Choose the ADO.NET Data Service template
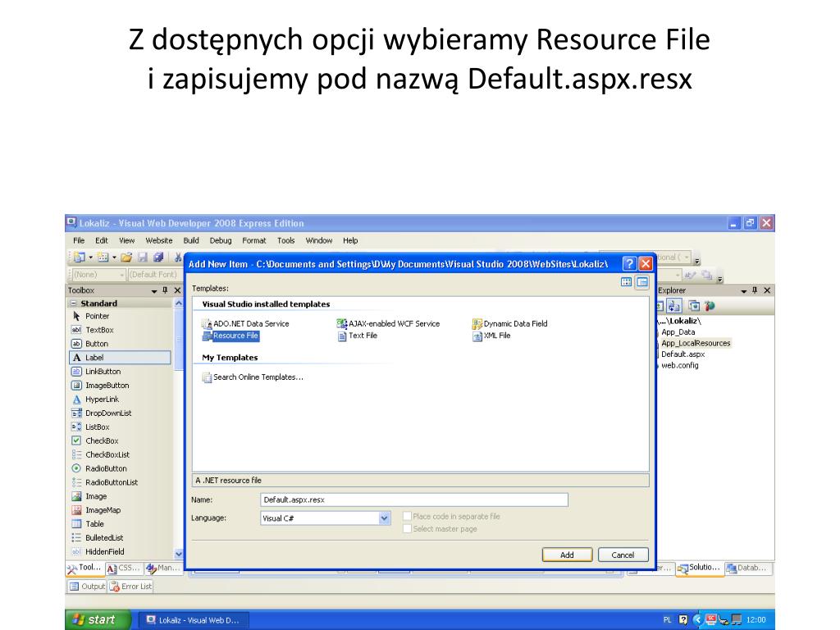 tap(245, 323)
